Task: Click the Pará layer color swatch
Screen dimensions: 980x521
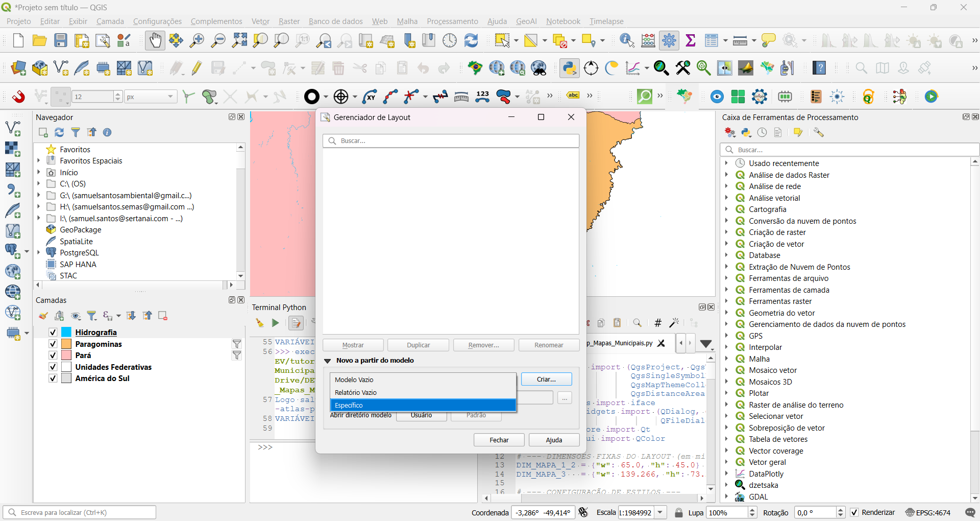Action: (66, 356)
